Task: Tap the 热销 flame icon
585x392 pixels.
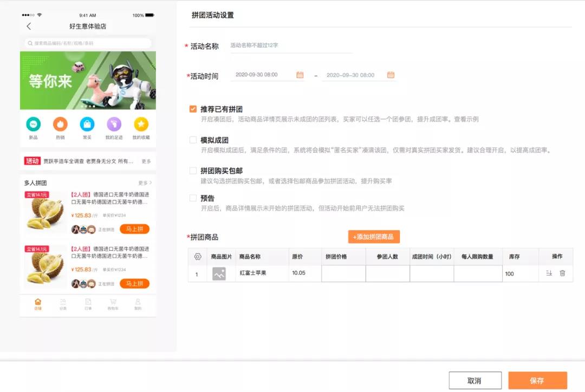Action: (60, 125)
